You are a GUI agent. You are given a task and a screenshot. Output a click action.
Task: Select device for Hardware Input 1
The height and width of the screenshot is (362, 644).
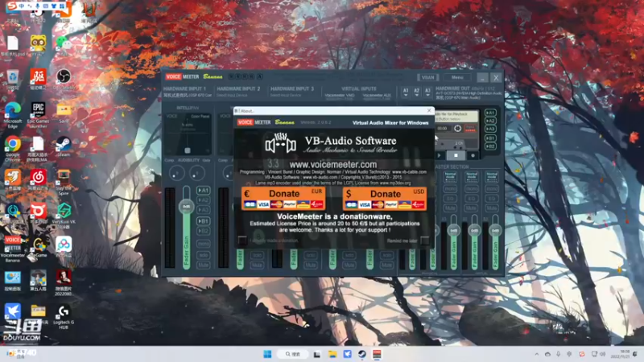point(188,95)
